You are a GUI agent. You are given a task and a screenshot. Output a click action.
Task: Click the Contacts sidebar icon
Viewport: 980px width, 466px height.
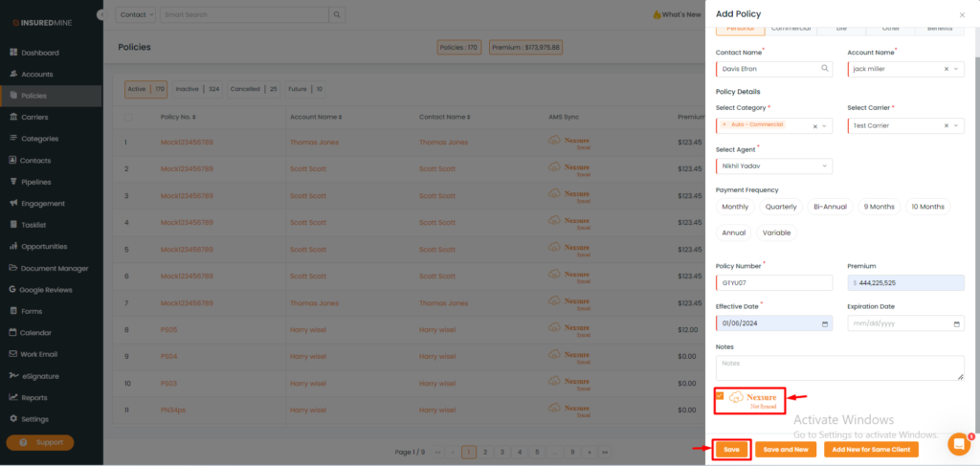(13, 160)
